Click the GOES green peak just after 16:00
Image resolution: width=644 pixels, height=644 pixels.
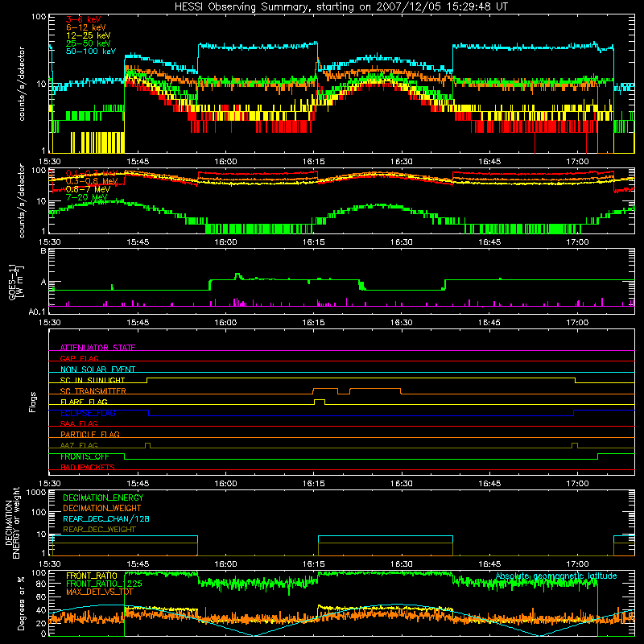[237, 275]
